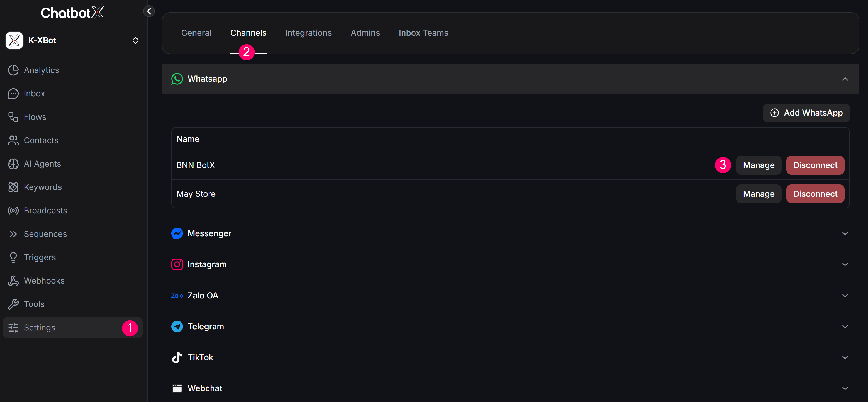
Task: Click the Inbox chat bubble icon
Action: (13, 93)
